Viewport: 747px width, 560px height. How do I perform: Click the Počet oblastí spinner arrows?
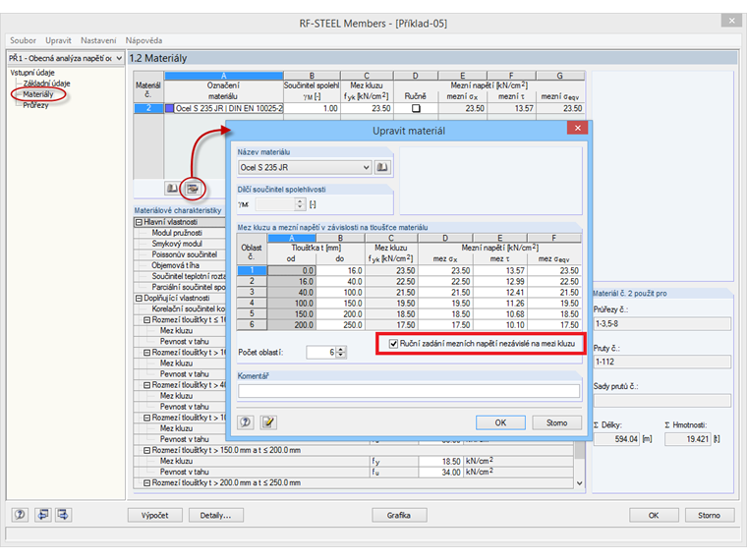(x=341, y=353)
